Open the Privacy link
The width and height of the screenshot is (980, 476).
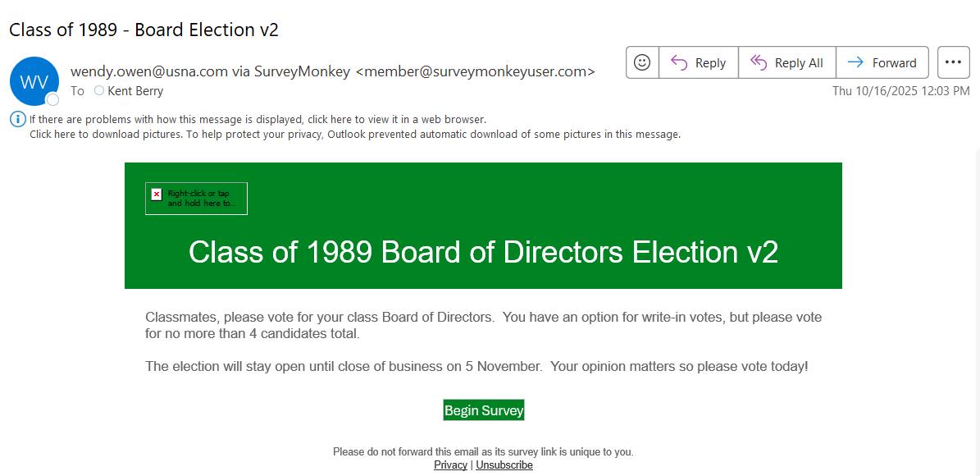[450, 465]
